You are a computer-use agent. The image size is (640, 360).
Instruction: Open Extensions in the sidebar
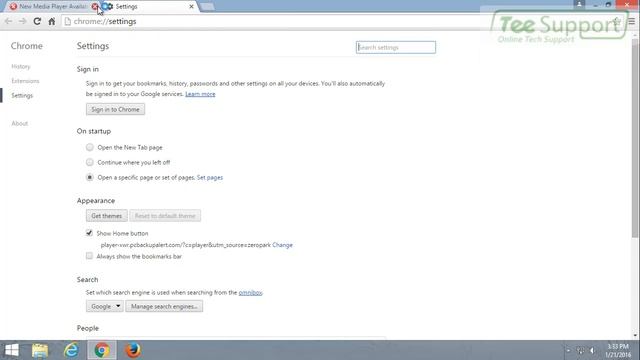pos(25,81)
